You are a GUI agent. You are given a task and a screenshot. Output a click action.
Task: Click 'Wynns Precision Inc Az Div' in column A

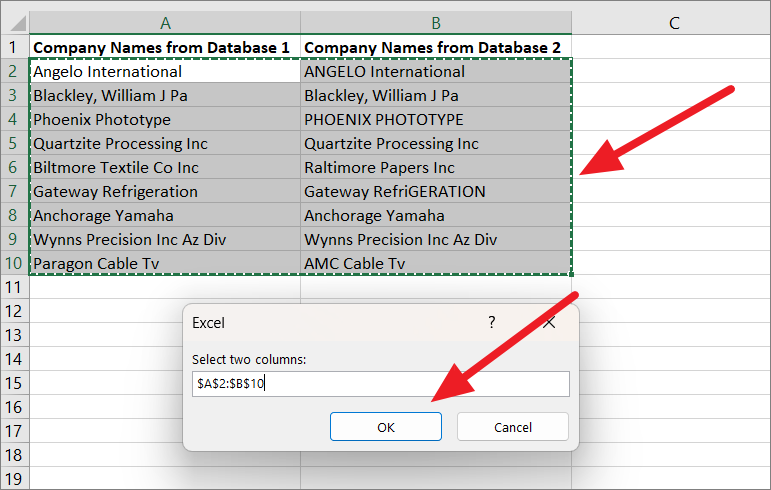[165, 239]
